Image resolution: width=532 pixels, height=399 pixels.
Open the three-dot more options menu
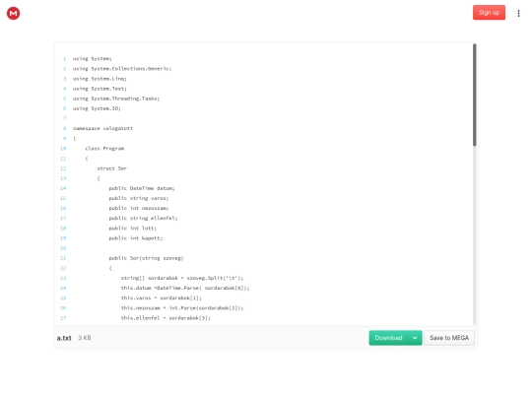pos(518,13)
